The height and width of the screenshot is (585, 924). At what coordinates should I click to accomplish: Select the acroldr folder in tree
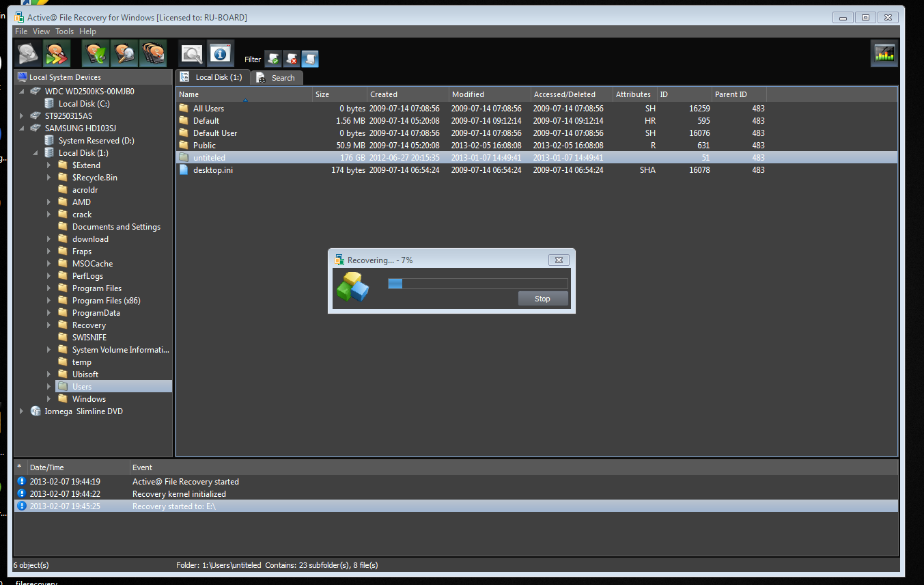(x=85, y=189)
